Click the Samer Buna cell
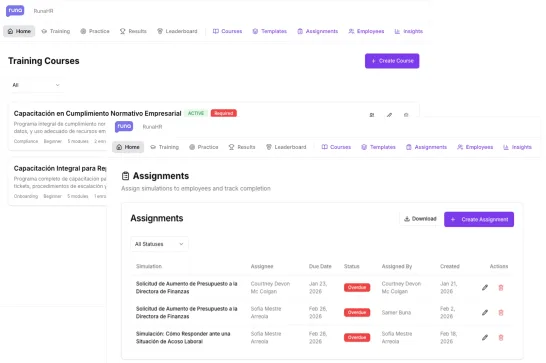546x363 pixels. (x=396, y=313)
